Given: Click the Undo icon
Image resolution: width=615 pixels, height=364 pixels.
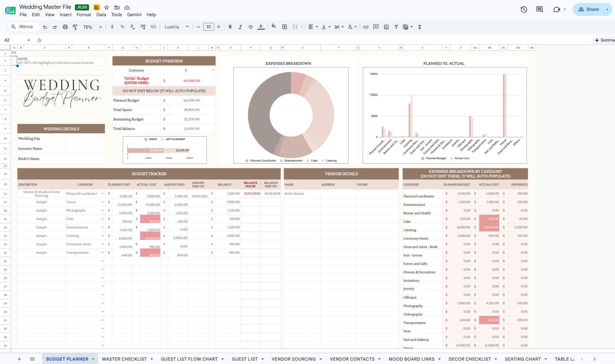Looking at the screenshot, I should 45,27.
